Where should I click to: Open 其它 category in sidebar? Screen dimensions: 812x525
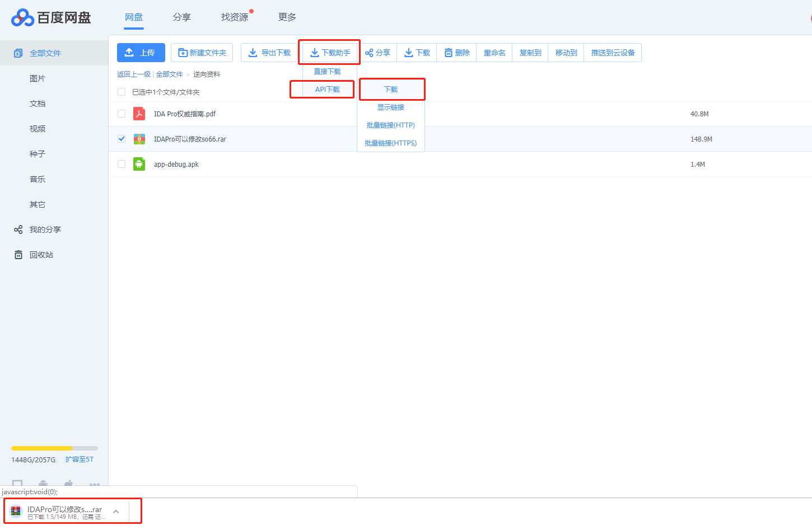38,204
